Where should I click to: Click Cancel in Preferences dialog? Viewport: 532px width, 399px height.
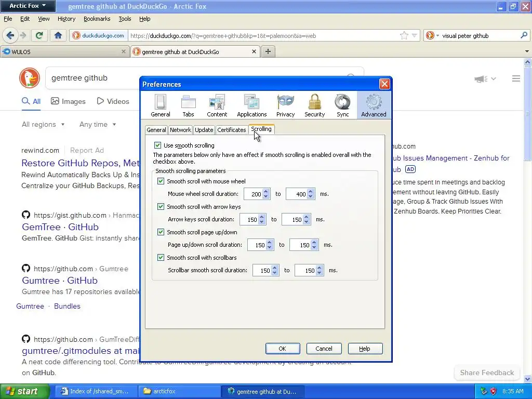(x=324, y=349)
